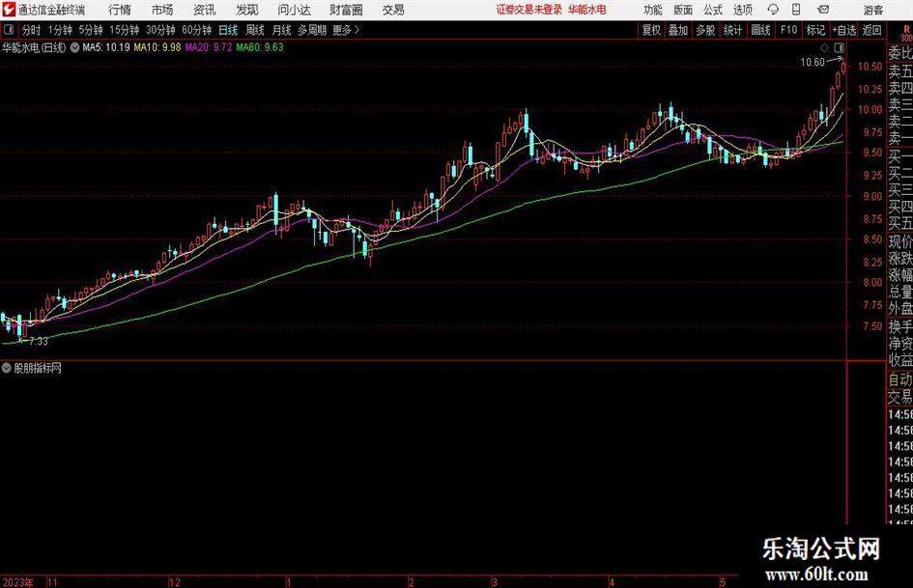Screen dimensions: 913x588
Task: Open the 市场 menu
Action: click(x=162, y=10)
